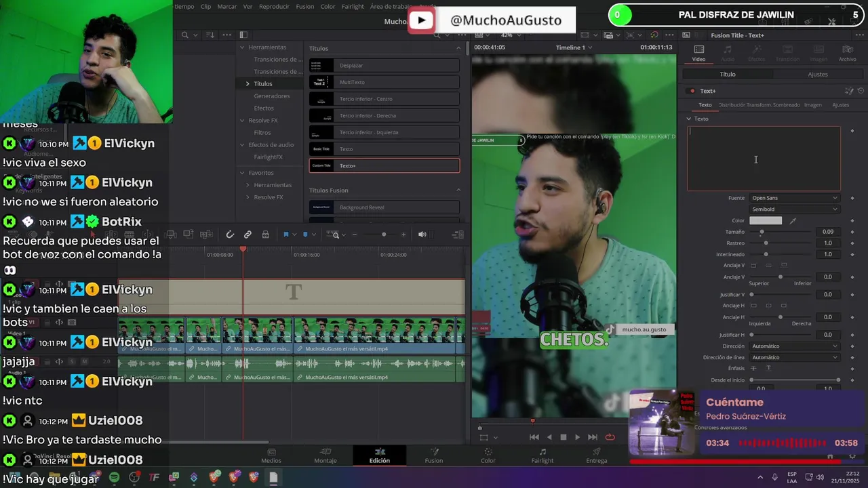868x488 pixels.
Task: Collapse the Texto section chevron
Action: coord(688,119)
